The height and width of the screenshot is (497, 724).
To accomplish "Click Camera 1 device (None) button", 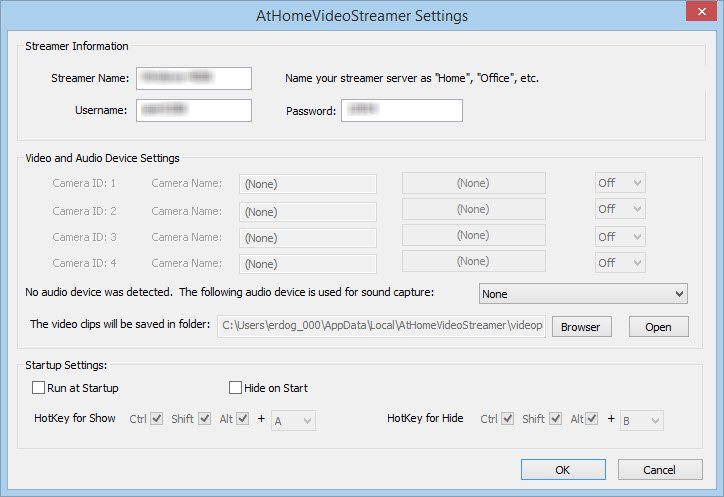I will click(x=474, y=183).
